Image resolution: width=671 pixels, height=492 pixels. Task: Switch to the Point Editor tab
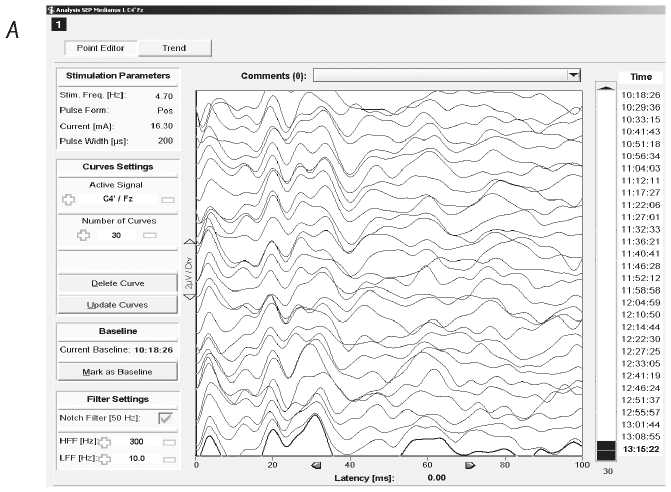(x=101, y=48)
